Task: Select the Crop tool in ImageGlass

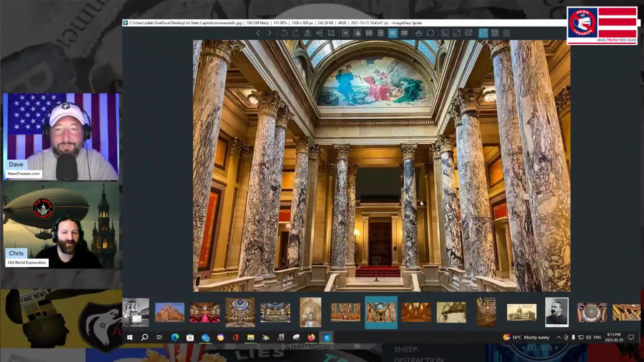Action: 331,33
